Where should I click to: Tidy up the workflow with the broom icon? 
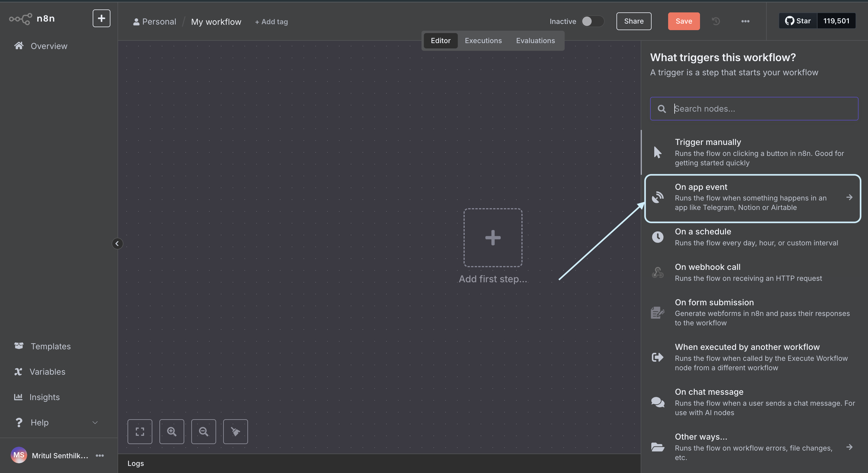point(235,432)
